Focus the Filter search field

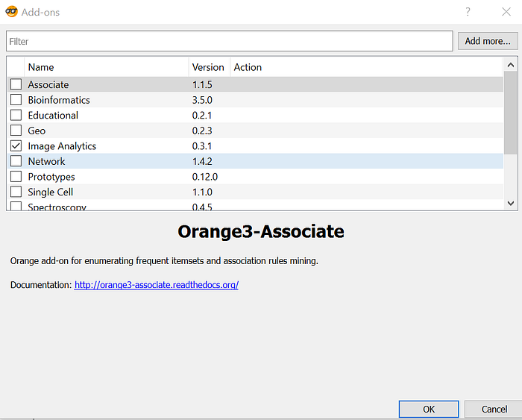point(230,41)
